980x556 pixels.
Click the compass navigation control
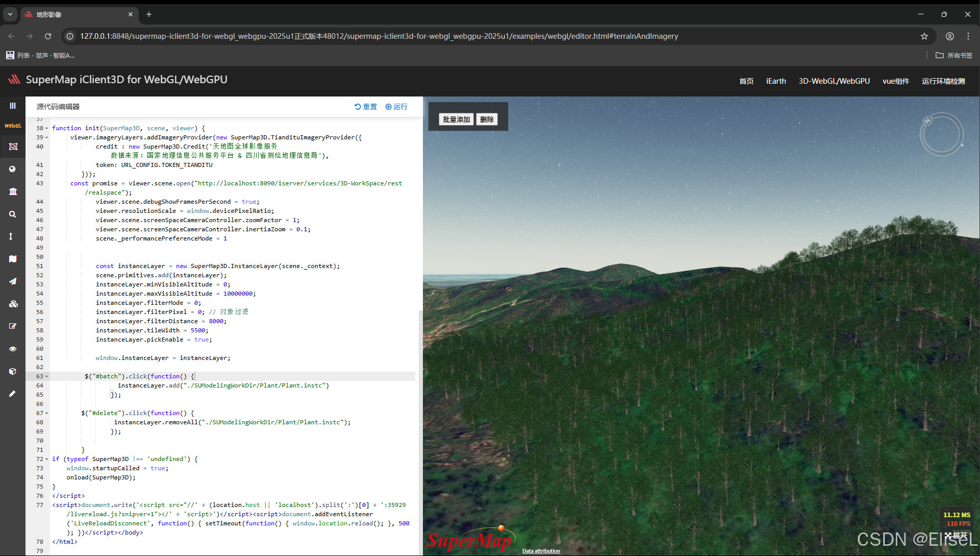click(x=941, y=134)
